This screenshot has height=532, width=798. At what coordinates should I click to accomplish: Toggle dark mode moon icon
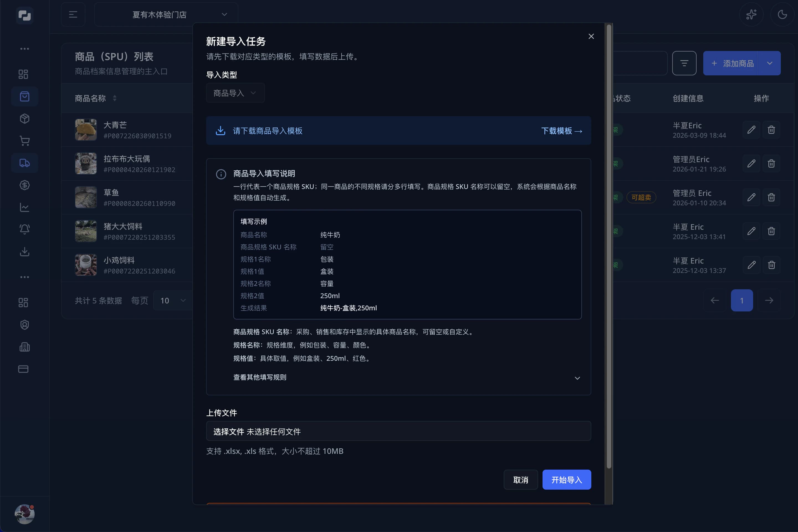click(x=782, y=15)
